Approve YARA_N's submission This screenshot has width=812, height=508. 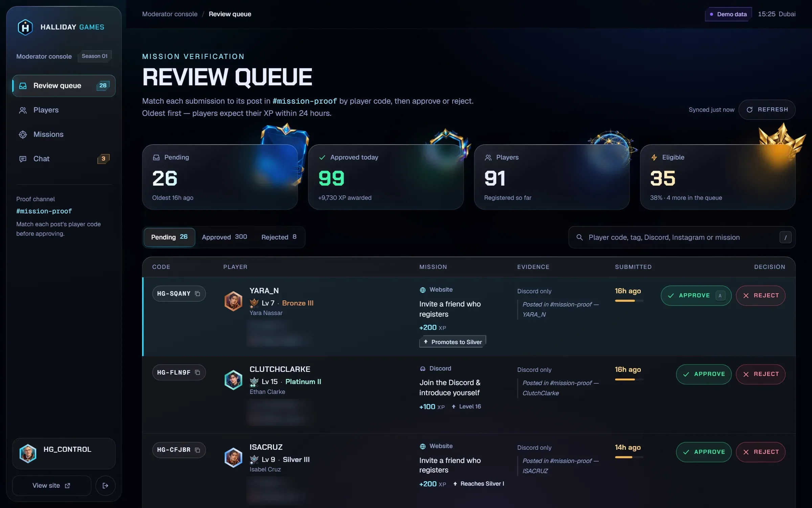pos(696,296)
